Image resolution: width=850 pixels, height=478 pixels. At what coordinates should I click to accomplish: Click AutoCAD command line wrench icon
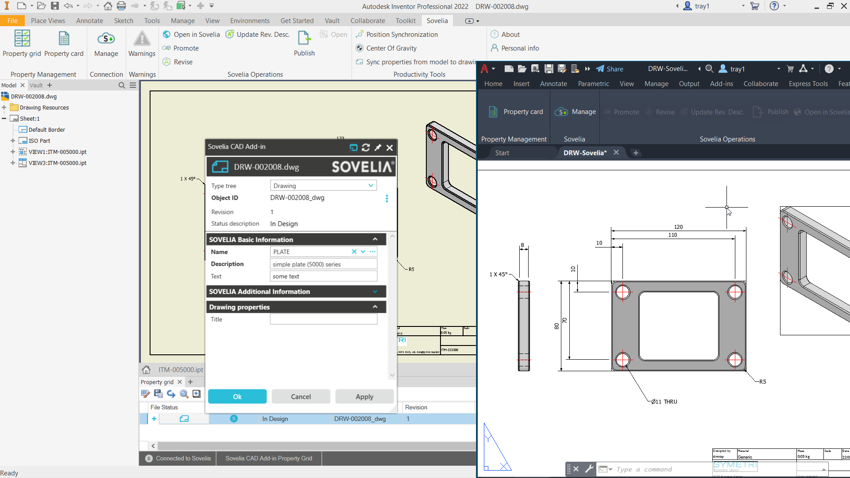click(x=589, y=469)
